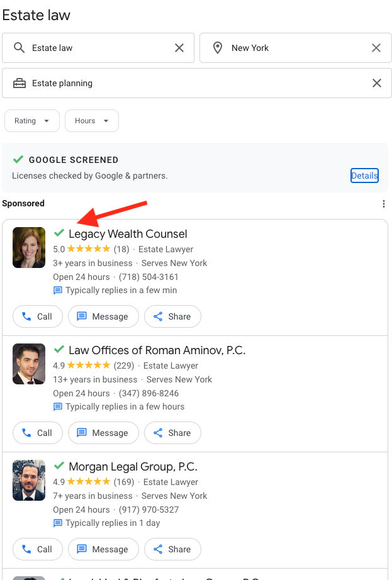Image resolution: width=392 pixels, height=580 pixels.
Task: Click the green check by Morgan Legal Group
Action: [x=59, y=466]
